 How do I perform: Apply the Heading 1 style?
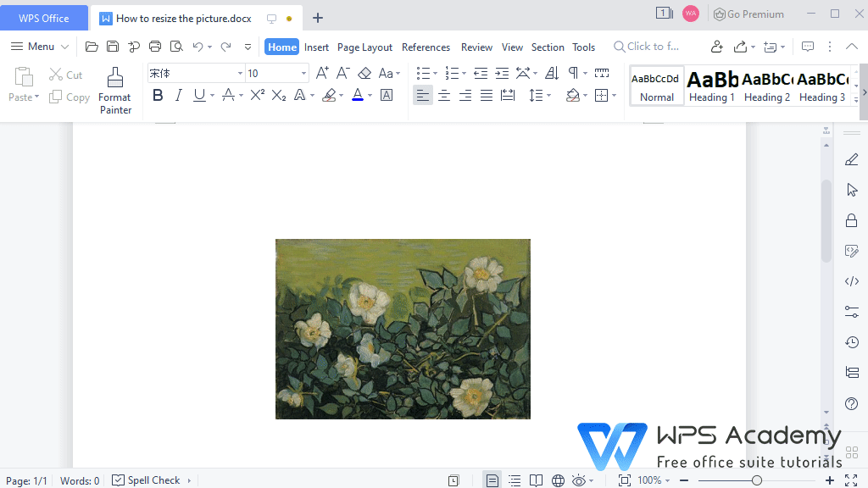pyautogui.click(x=712, y=86)
